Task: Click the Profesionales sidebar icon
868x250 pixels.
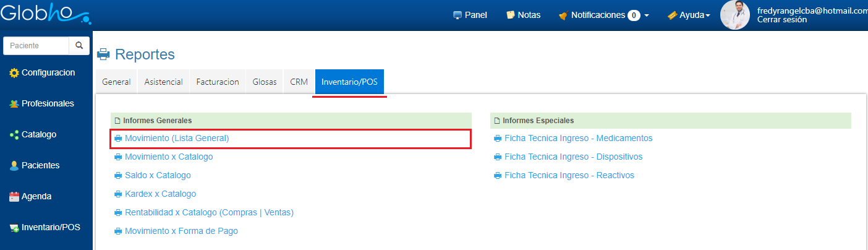Action: pyautogui.click(x=14, y=104)
